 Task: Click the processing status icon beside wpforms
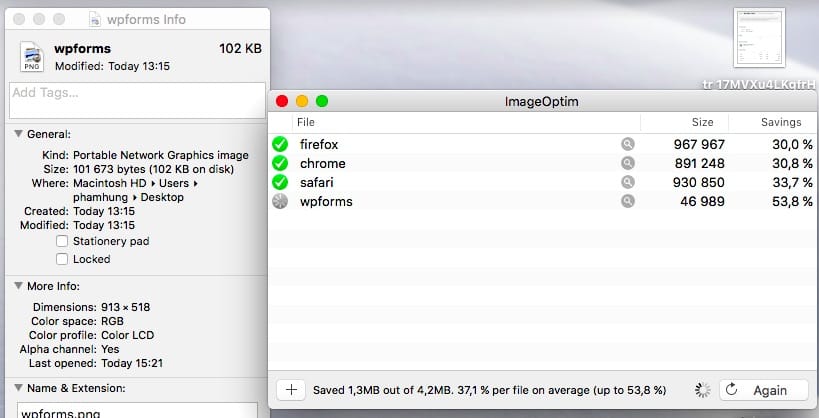coord(280,202)
